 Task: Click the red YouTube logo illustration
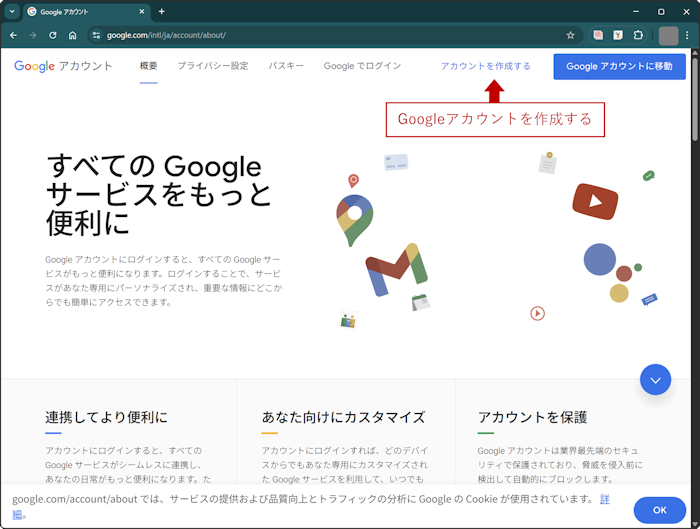[595, 200]
